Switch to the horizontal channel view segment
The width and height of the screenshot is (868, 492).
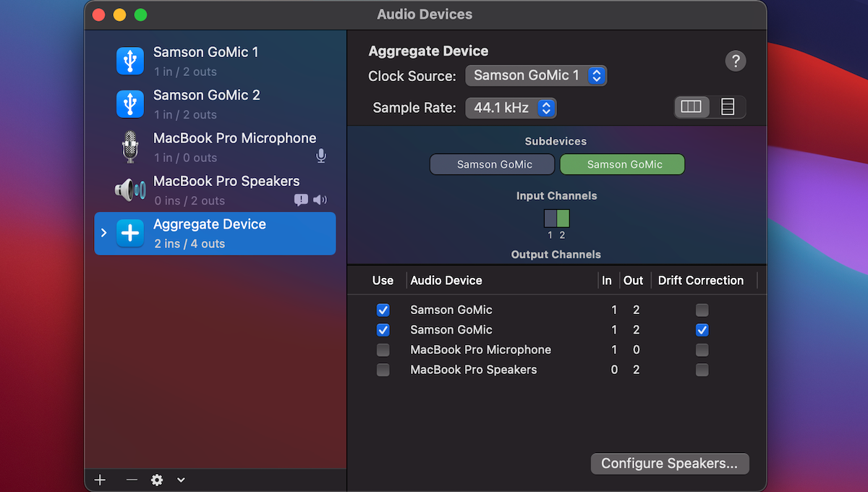point(692,106)
